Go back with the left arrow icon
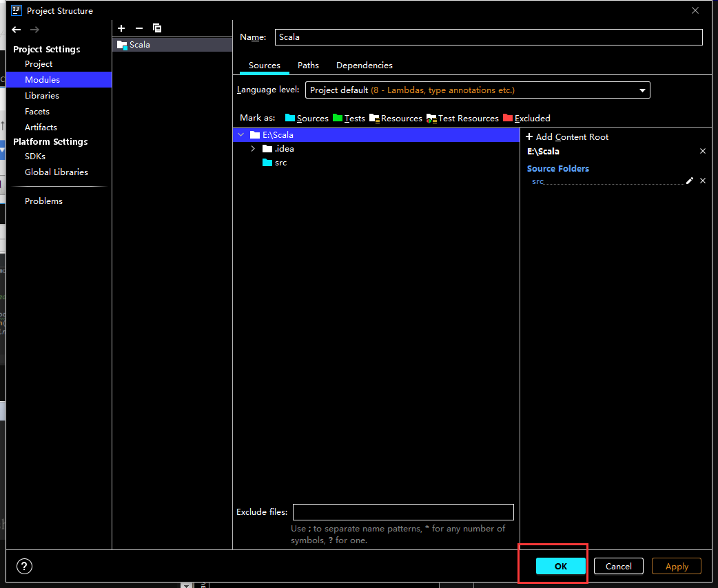The image size is (718, 588). tap(17, 30)
